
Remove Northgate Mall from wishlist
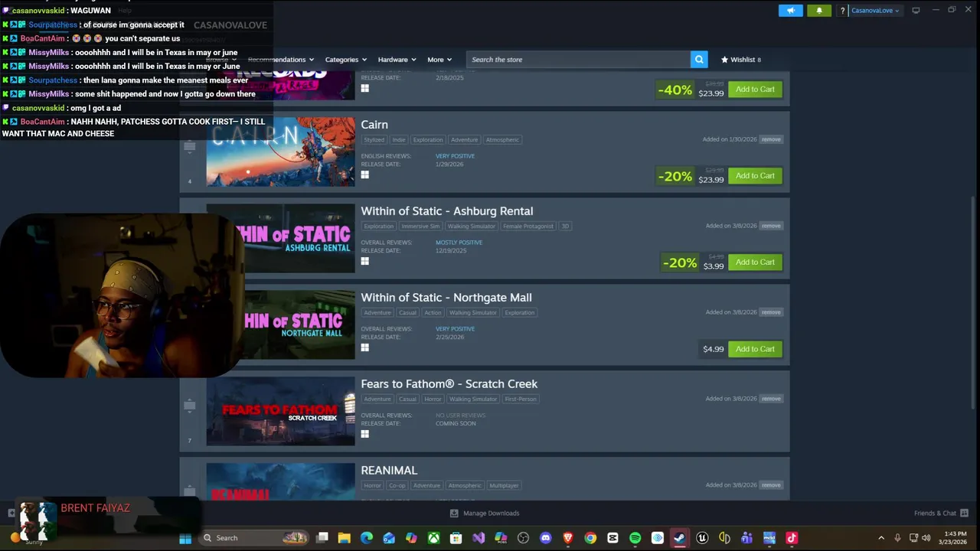point(771,312)
